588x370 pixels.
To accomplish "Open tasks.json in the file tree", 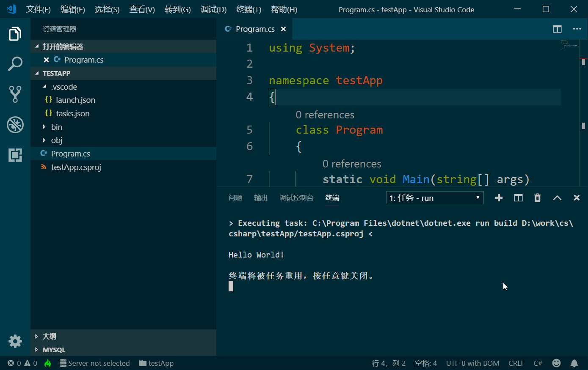I will click(x=72, y=113).
